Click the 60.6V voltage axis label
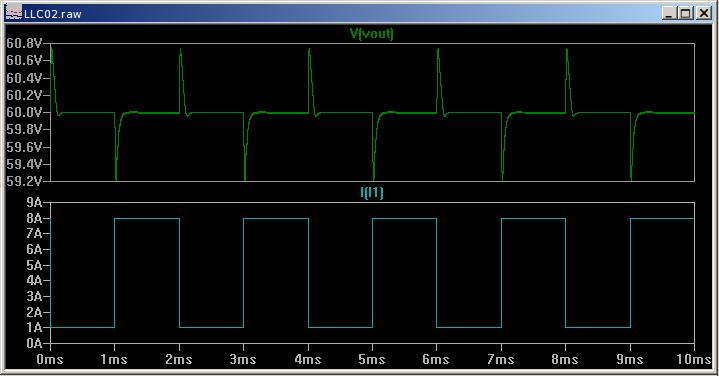This screenshot has height=376, width=719. pyautogui.click(x=24, y=61)
